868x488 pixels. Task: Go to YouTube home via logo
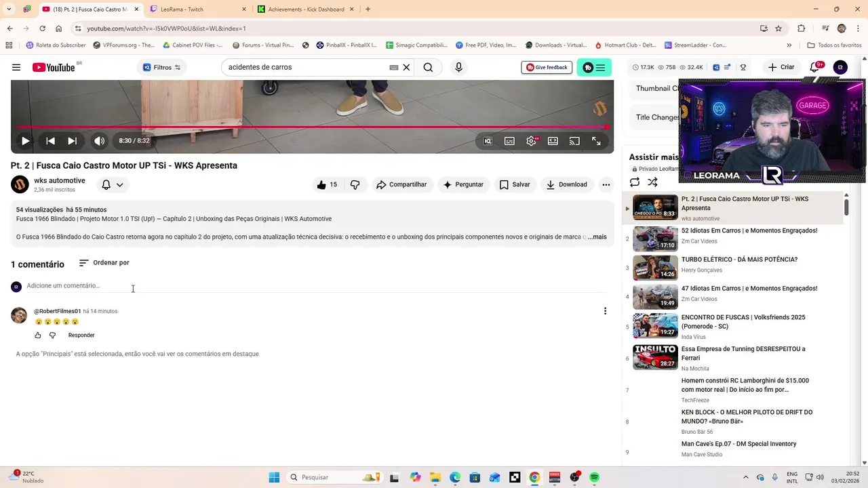(x=54, y=67)
